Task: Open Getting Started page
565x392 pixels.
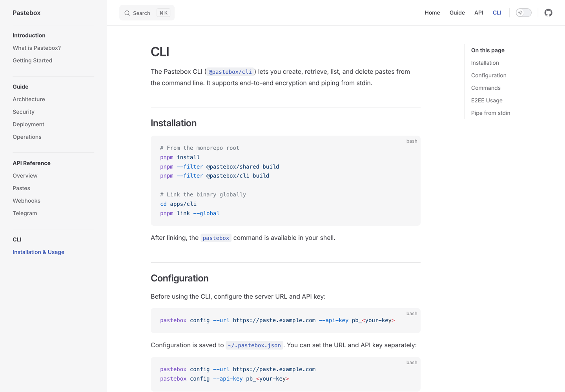Action: 32,60
